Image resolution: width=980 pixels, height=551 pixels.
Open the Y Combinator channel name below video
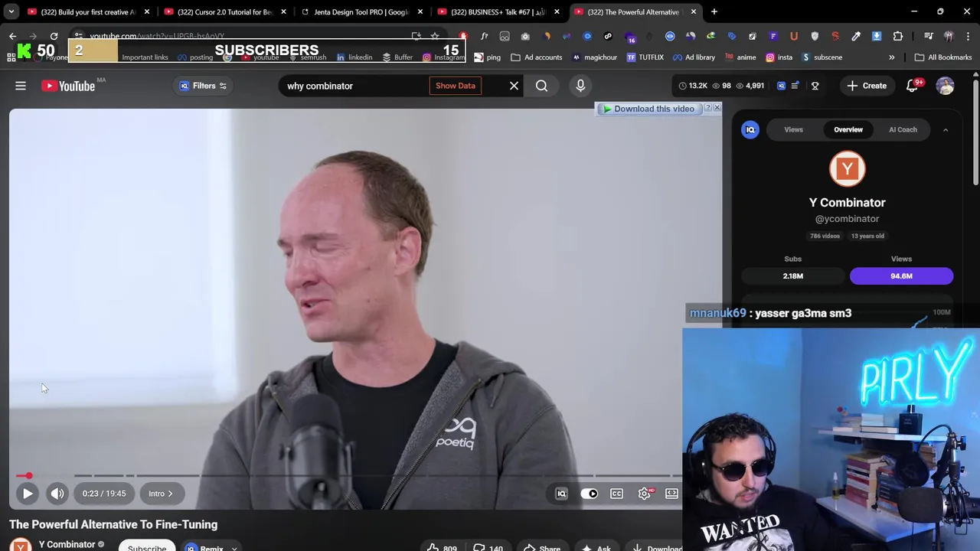pos(67,544)
